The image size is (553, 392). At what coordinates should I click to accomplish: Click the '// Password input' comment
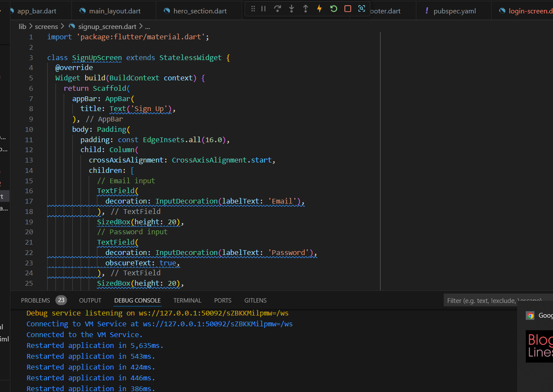(132, 232)
